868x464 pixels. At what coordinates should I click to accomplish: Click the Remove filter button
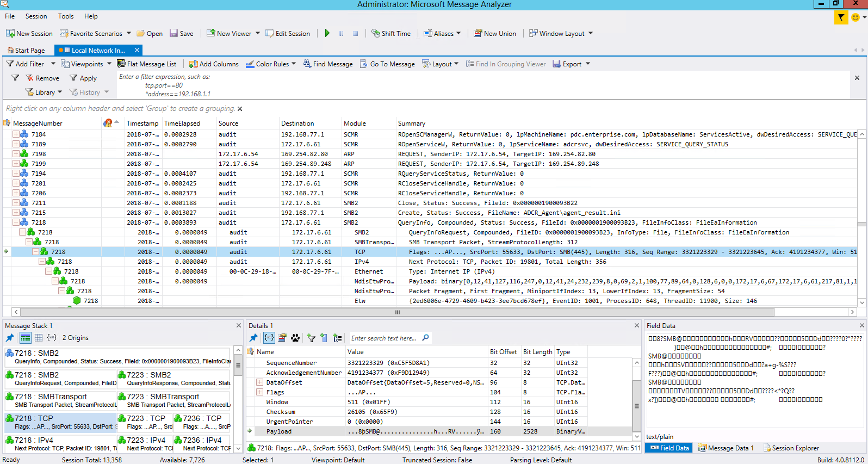(42, 78)
